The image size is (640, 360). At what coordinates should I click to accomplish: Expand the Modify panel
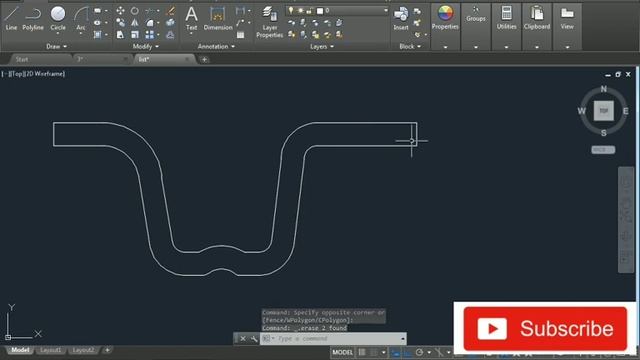pos(145,47)
